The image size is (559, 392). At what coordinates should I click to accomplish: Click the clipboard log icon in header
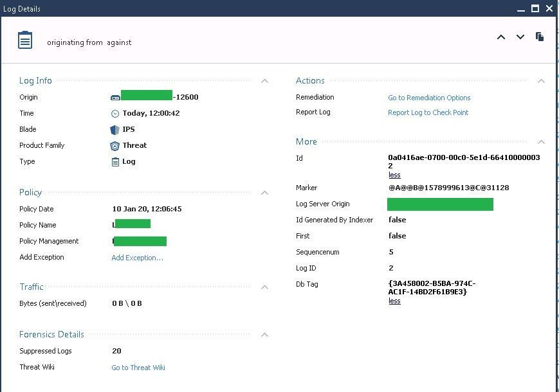pyautogui.click(x=24, y=40)
